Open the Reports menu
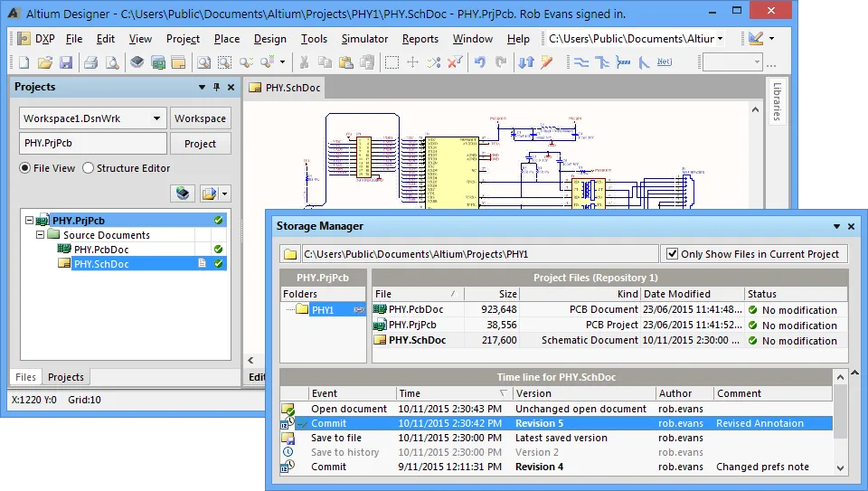 (x=420, y=39)
